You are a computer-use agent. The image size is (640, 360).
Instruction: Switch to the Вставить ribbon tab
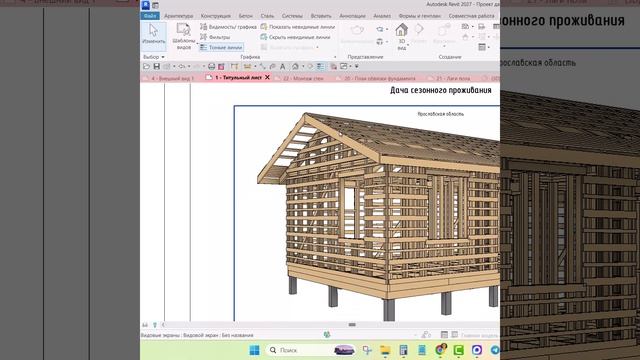tap(321, 16)
